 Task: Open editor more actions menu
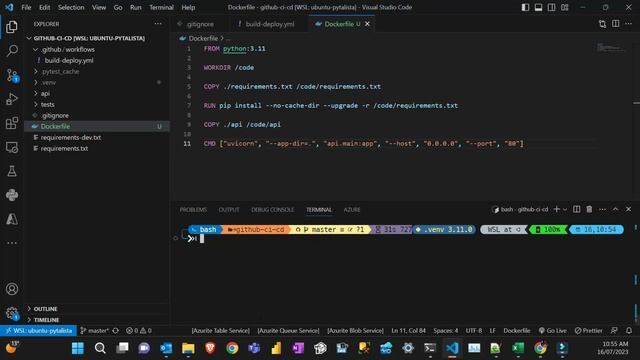coord(629,24)
